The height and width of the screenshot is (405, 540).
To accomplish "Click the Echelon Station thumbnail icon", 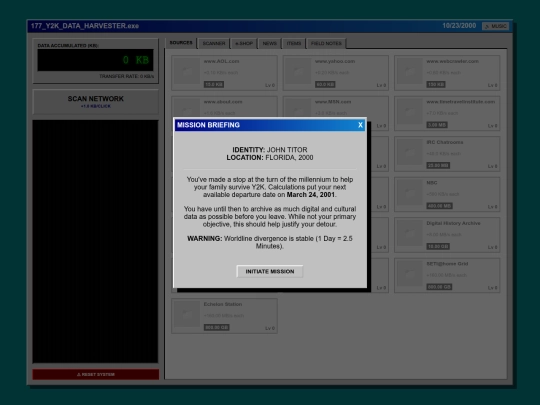I will 187,314.
